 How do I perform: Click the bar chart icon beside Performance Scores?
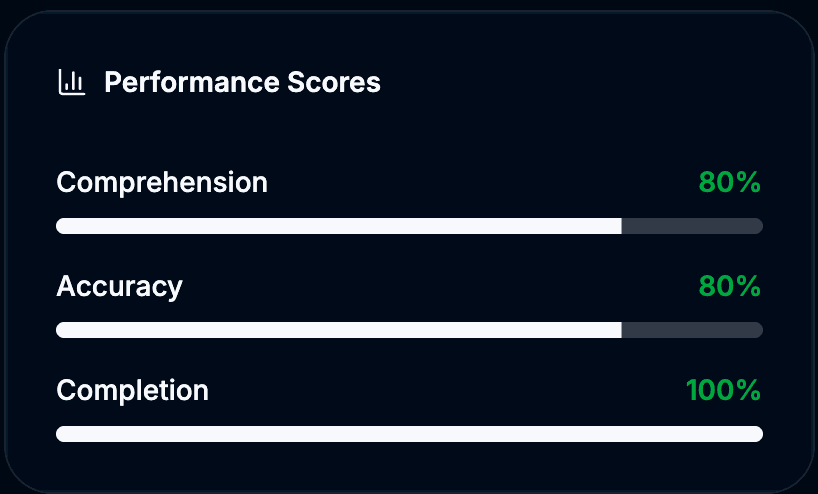coord(71,81)
